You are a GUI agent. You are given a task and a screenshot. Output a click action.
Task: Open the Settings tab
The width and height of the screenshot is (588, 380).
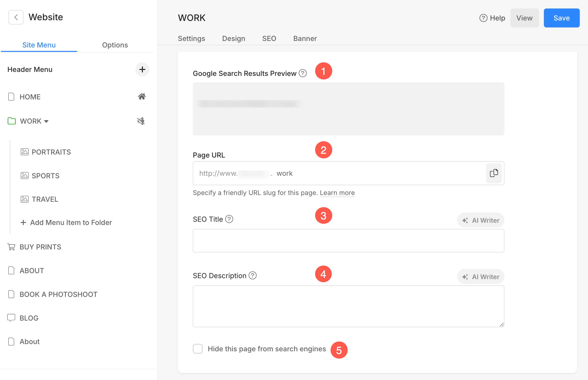coord(192,38)
